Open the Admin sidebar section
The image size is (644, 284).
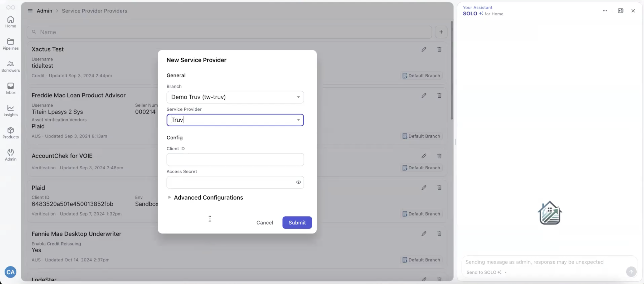(x=10, y=155)
